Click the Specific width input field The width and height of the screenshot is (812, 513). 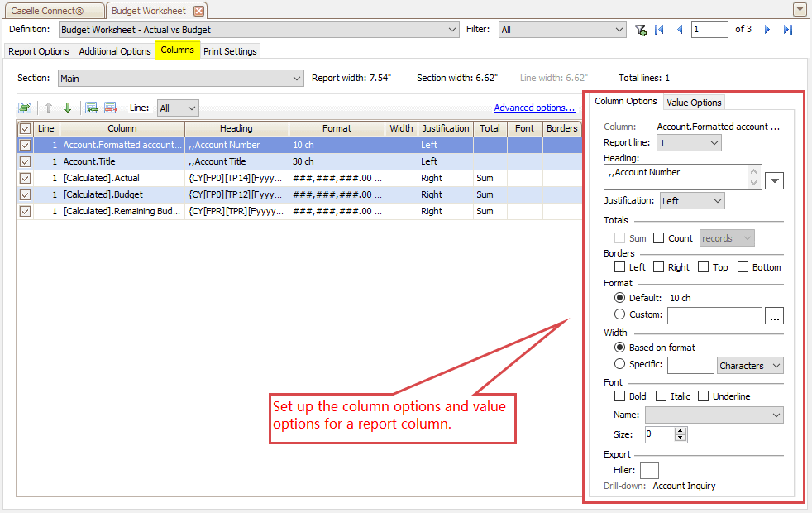(x=690, y=366)
